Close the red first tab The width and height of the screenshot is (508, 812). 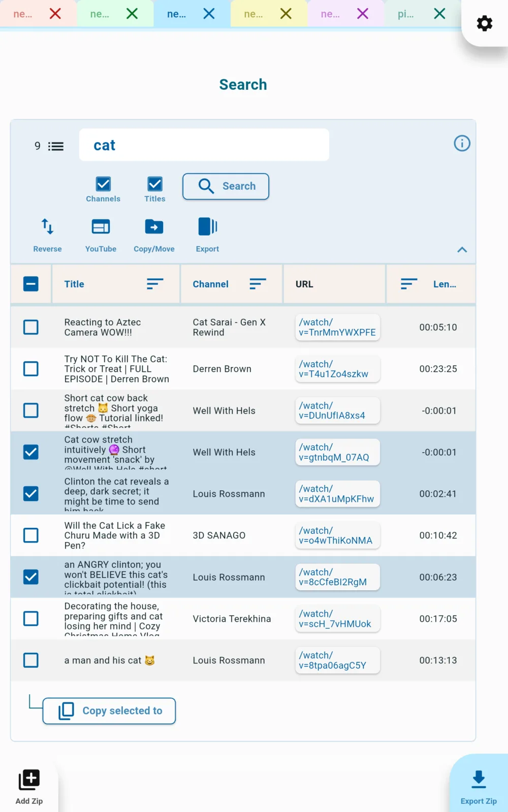55,14
